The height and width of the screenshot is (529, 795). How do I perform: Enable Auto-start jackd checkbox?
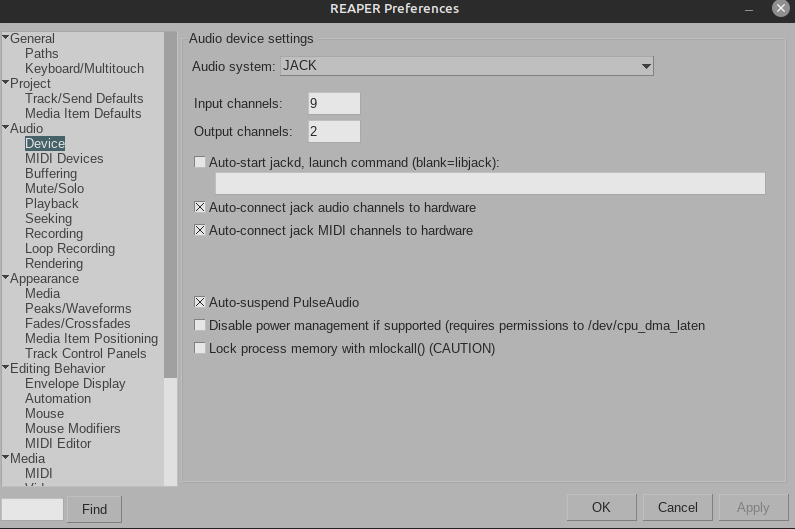pyautogui.click(x=200, y=162)
